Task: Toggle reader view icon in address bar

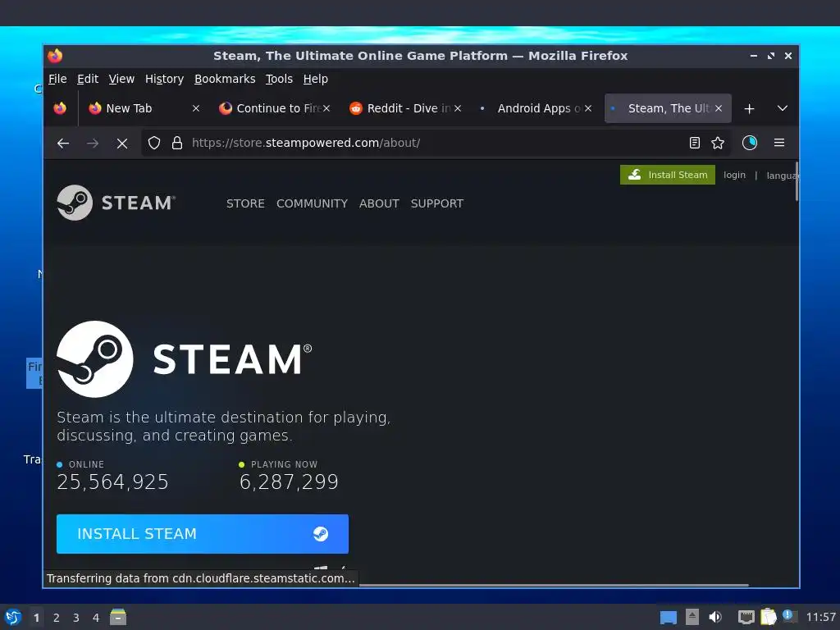Action: pyautogui.click(x=694, y=143)
